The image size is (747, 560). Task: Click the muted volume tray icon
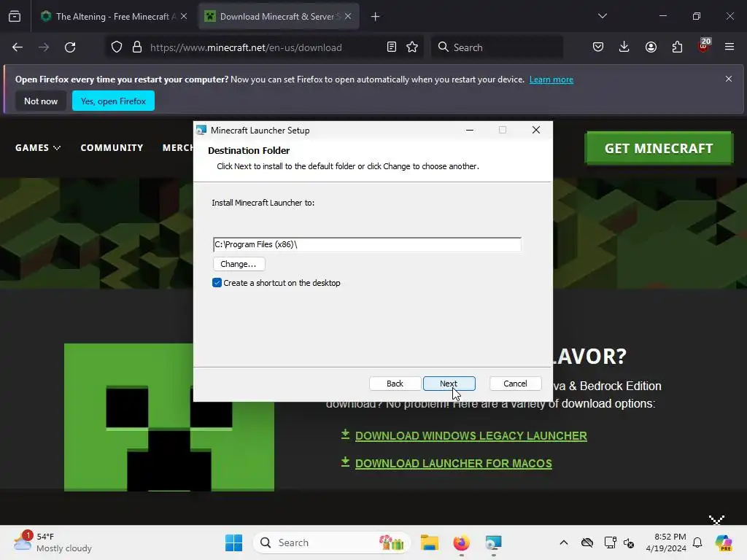(x=629, y=542)
